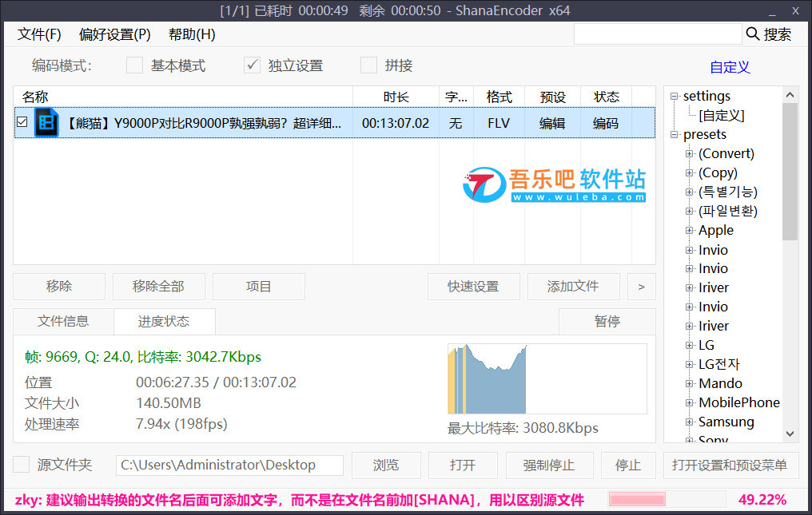The width and height of the screenshot is (812, 515).
Task: Expand the LG전자 preset group
Action: click(x=689, y=364)
